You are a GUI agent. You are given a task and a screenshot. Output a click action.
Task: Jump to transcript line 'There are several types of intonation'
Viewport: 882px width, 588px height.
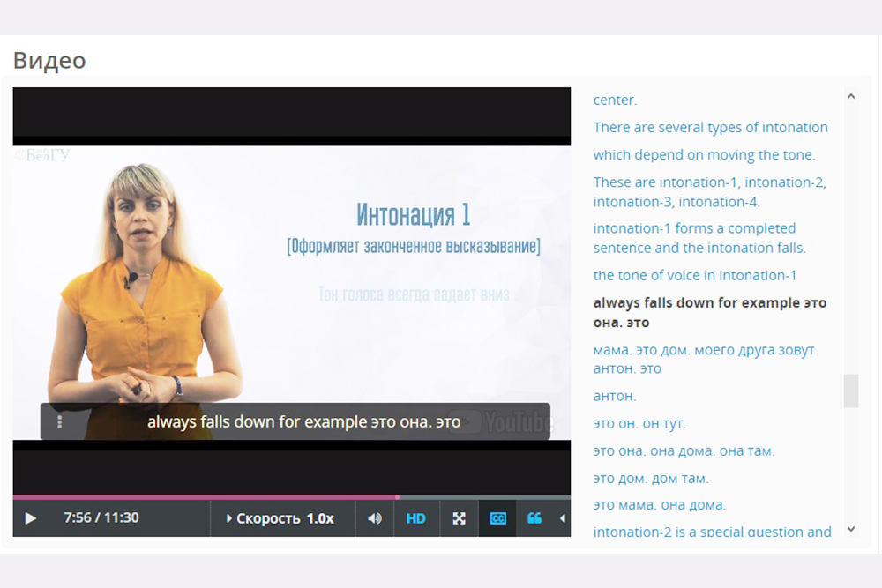coord(710,127)
